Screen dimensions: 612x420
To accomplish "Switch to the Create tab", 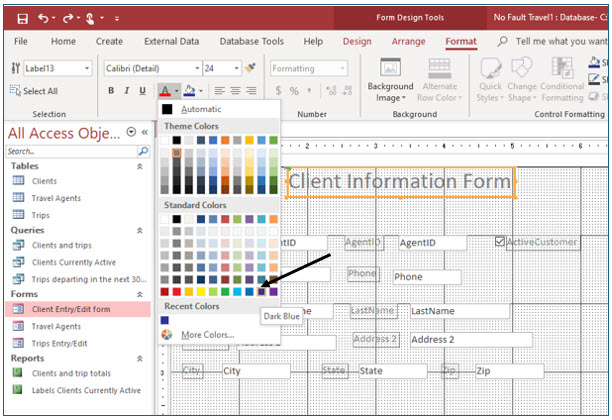I will click(109, 41).
